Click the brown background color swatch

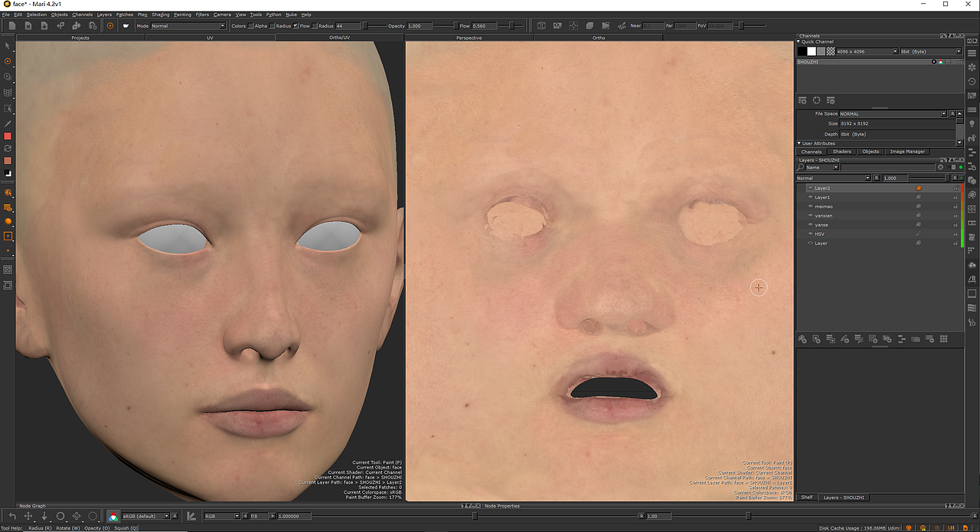coord(8,161)
